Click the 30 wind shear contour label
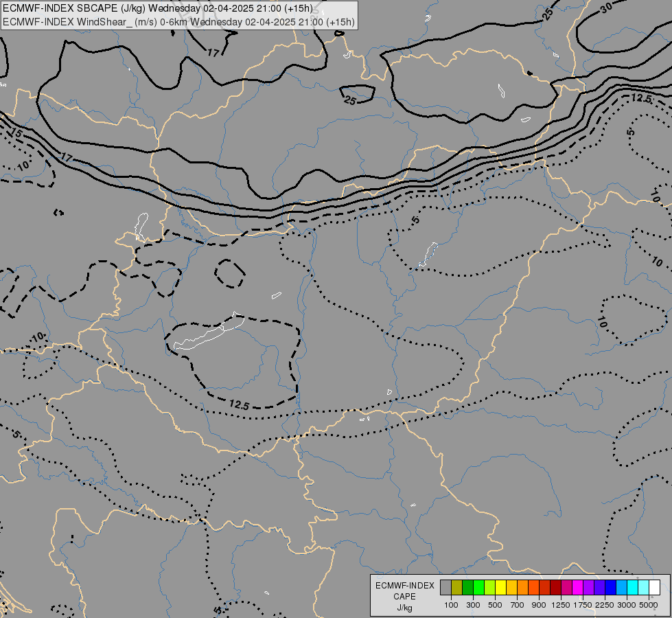672x618 pixels. (605, 8)
